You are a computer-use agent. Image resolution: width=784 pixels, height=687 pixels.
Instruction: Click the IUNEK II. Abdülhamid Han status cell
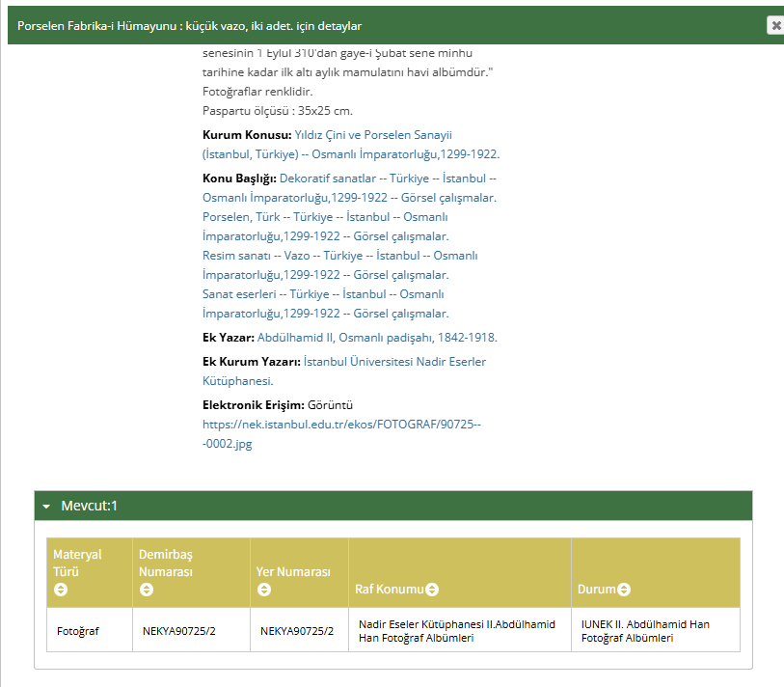(644, 631)
